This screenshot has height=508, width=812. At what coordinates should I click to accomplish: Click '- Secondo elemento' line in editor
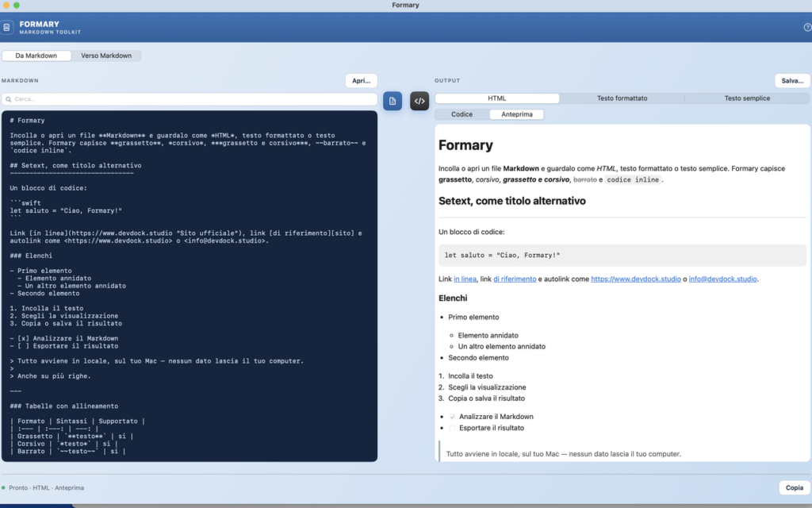[x=44, y=294]
